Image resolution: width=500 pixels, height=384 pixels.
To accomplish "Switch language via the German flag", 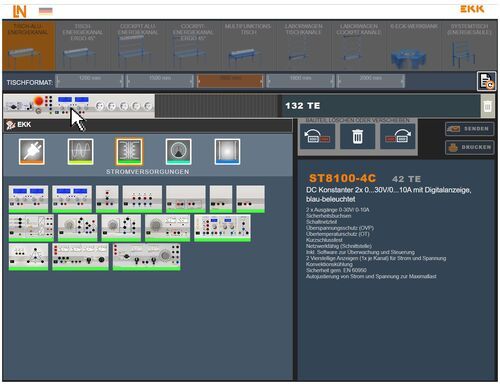I will click(45, 11).
